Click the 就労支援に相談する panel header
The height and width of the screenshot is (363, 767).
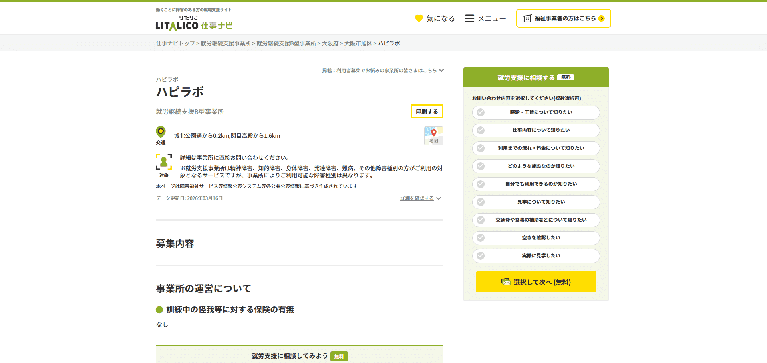[x=536, y=77]
